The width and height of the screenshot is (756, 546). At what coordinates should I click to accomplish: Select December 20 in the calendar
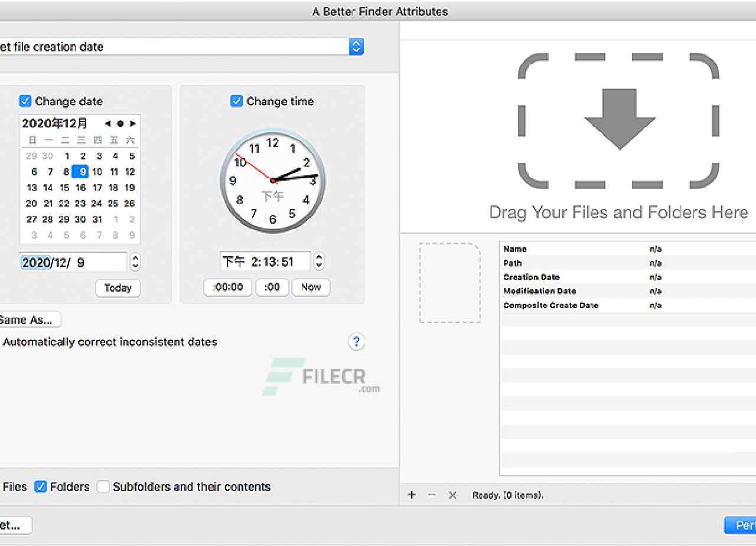pos(31,203)
